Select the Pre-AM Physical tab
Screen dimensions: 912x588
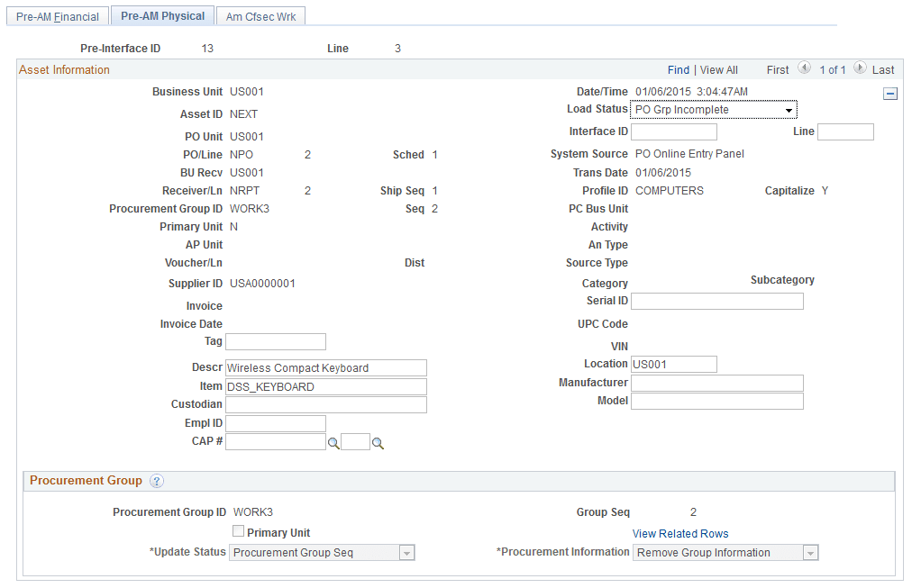pos(163,16)
